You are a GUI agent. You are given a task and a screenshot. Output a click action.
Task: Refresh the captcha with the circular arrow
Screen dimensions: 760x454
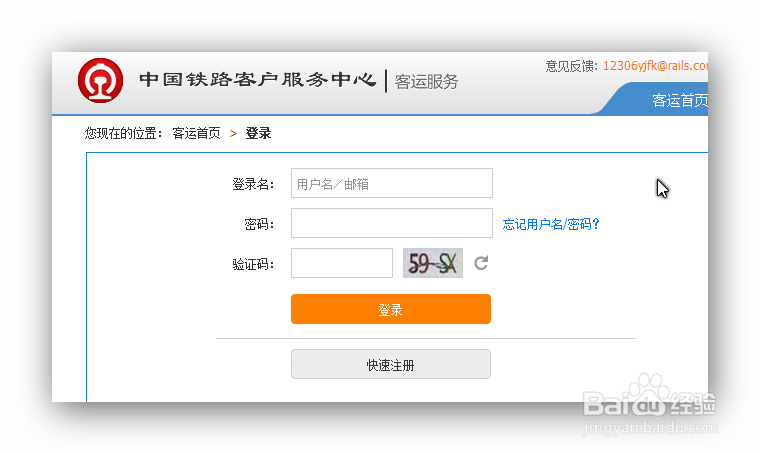click(x=481, y=263)
